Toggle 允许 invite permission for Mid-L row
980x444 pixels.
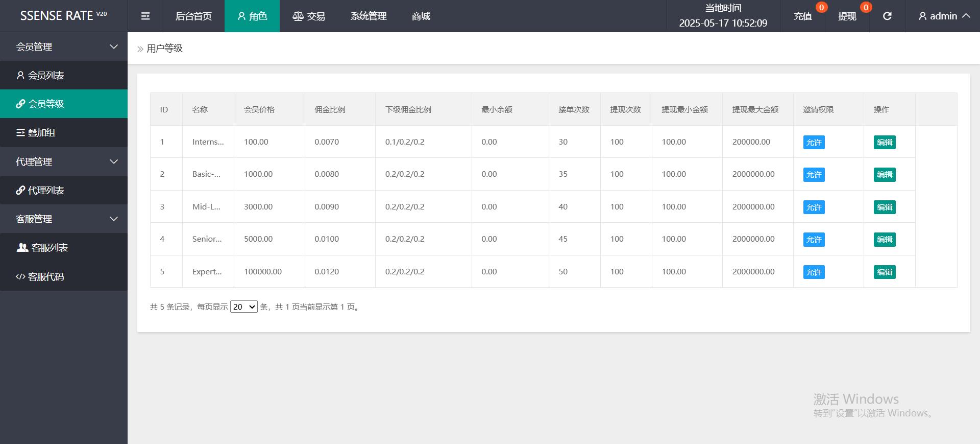tap(814, 207)
